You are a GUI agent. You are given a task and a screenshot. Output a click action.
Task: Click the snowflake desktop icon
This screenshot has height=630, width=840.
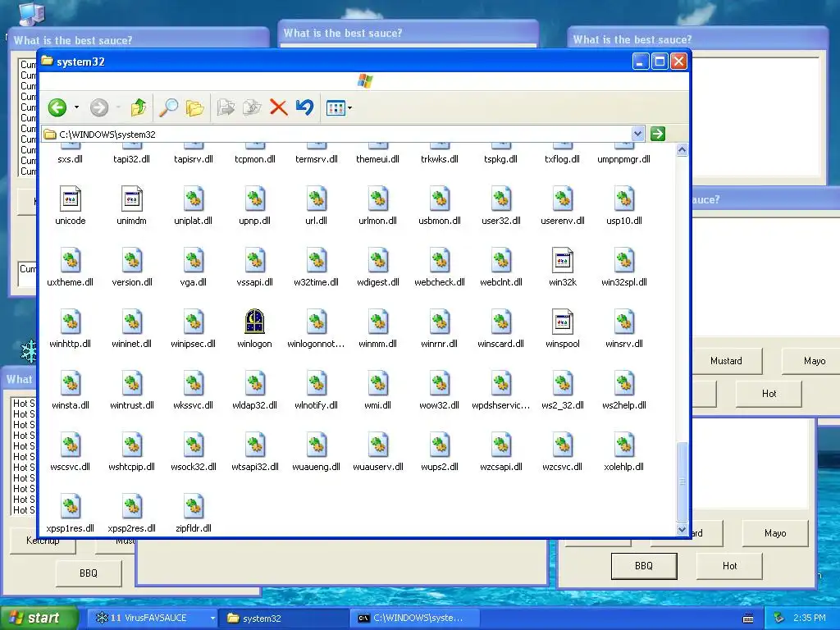click(29, 351)
